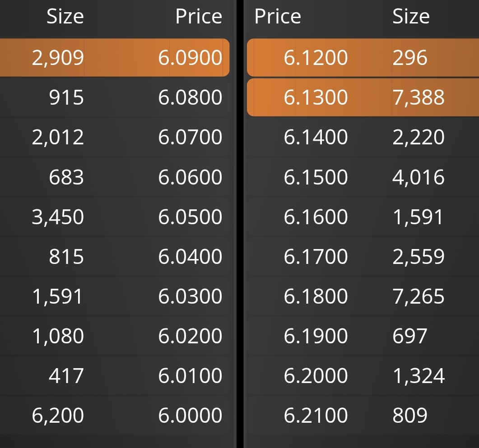Image resolution: width=479 pixels, height=448 pixels.
Task: Choose the bid level with size 2,012
Action: 115,137
